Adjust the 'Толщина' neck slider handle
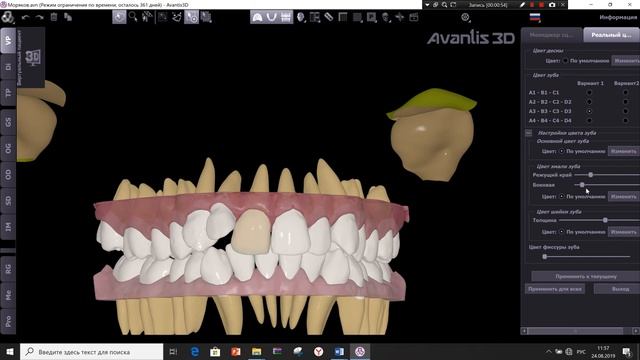 [x=605, y=220]
